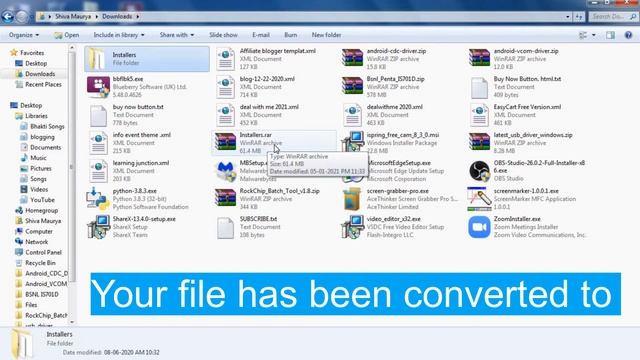Click the Search Downloads input field
640x360 pixels.
click(x=613, y=16)
